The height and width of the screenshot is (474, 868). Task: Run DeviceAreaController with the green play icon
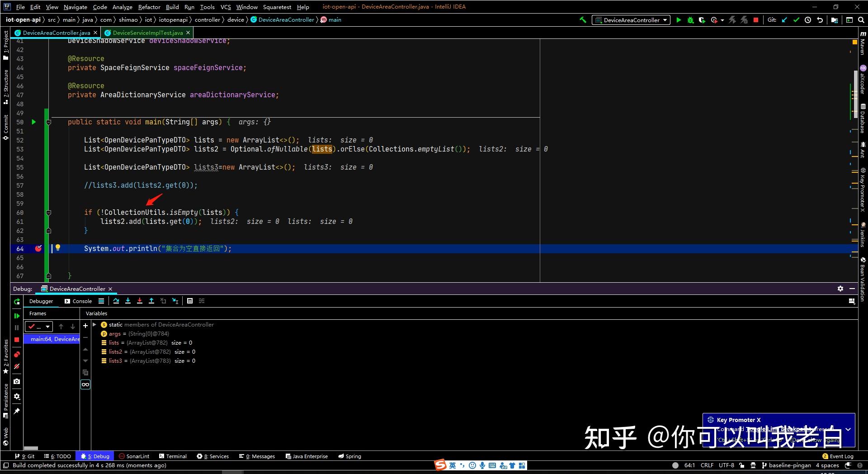pyautogui.click(x=679, y=20)
